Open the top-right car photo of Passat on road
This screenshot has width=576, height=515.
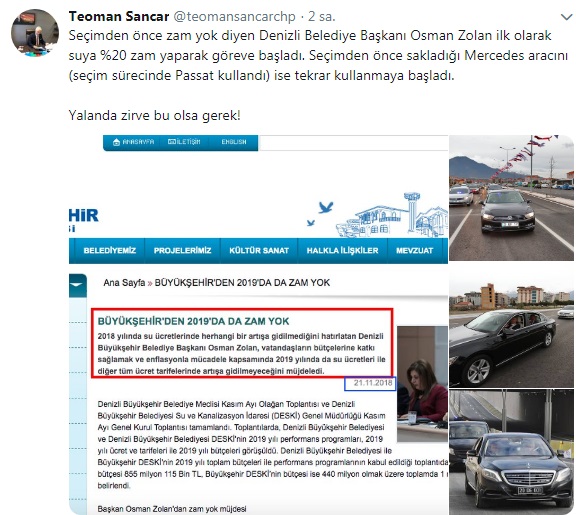[x=511, y=198]
